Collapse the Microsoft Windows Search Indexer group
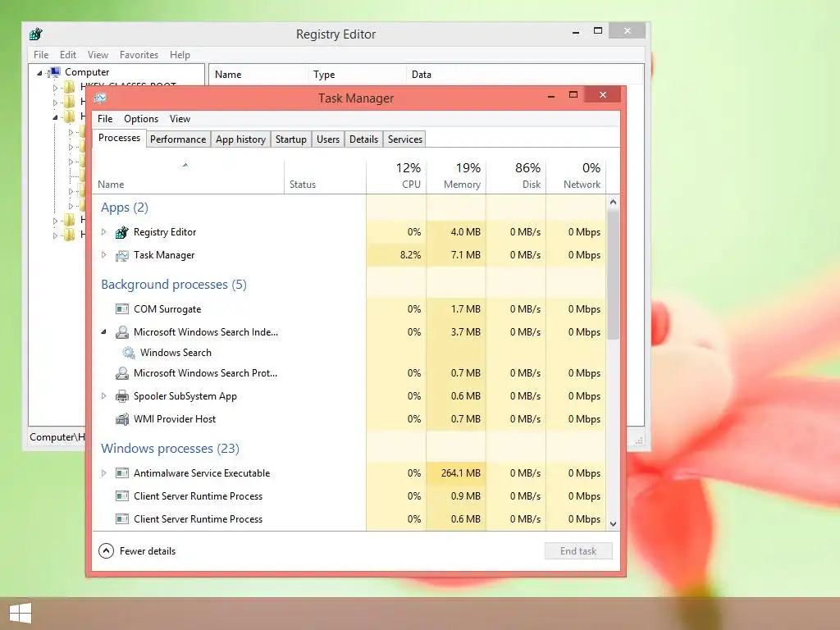The width and height of the screenshot is (840, 630). click(104, 332)
